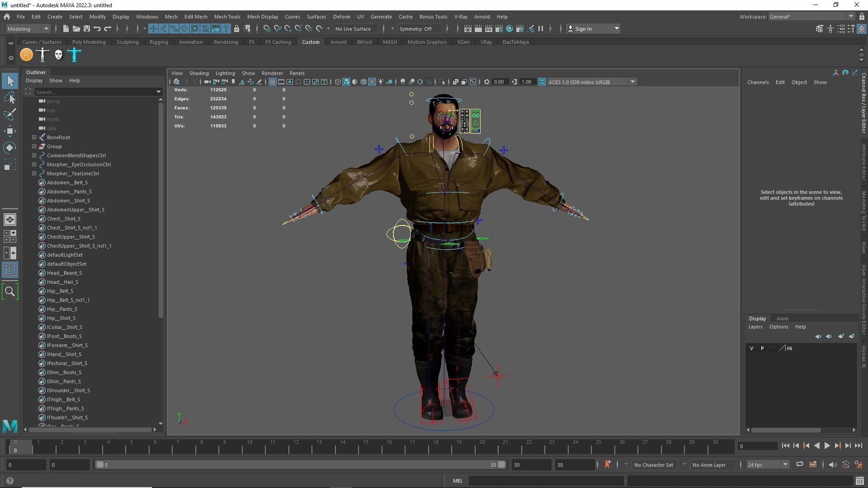This screenshot has width=868, height=488.
Task: Save scene with the disk icon
Action: coord(86,29)
